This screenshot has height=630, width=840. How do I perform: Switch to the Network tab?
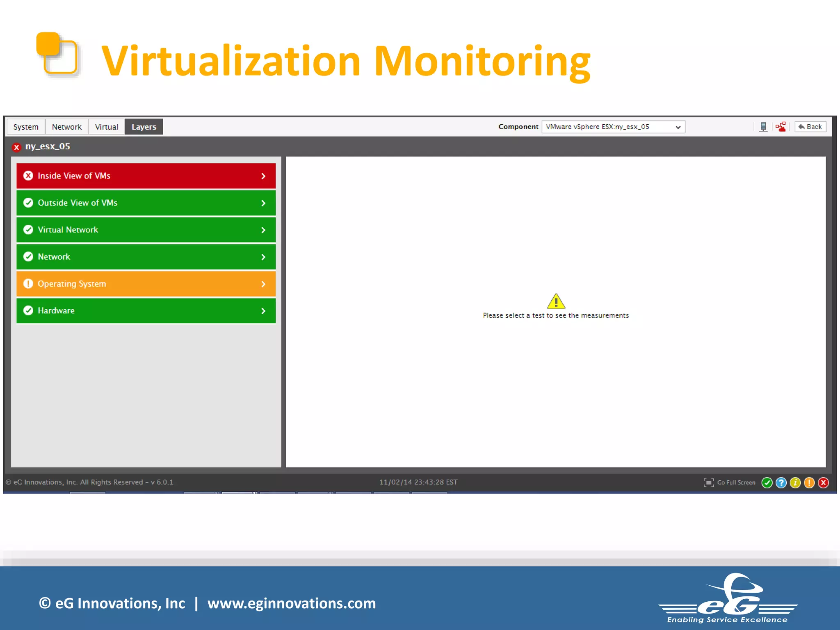tap(67, 127)
